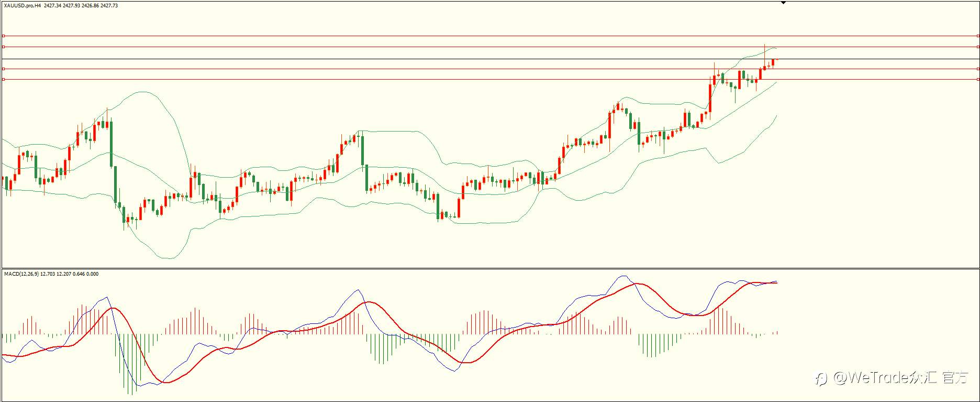This screenshot has width=980, height=402.
Task: Select the highest red horizontal line's right handle
Action: pos(978,36)
